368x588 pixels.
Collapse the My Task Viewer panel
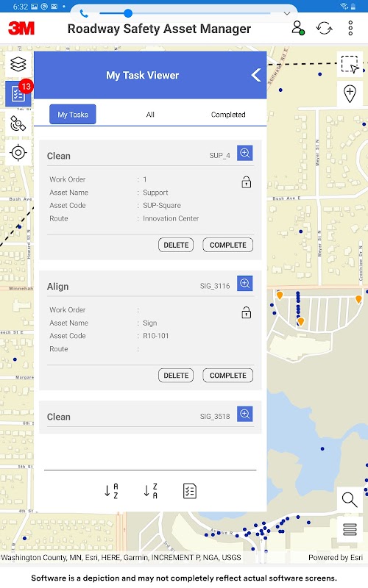(256, 75)
